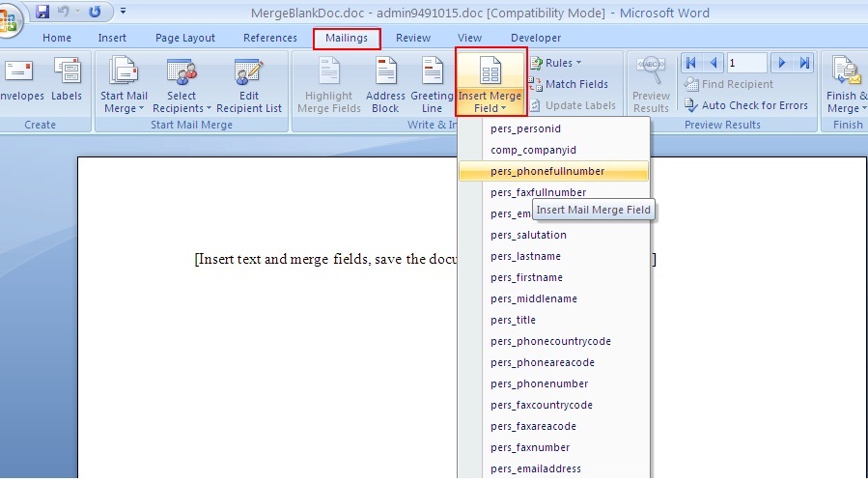Insert an Address Block

click(x=385, y=84)
